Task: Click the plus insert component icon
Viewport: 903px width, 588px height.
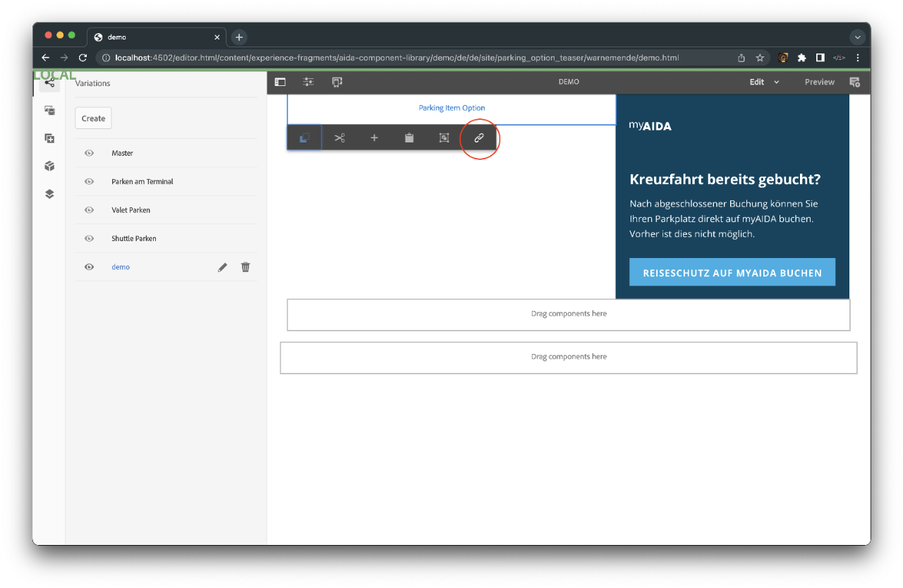Action: (x=375, y=138)
